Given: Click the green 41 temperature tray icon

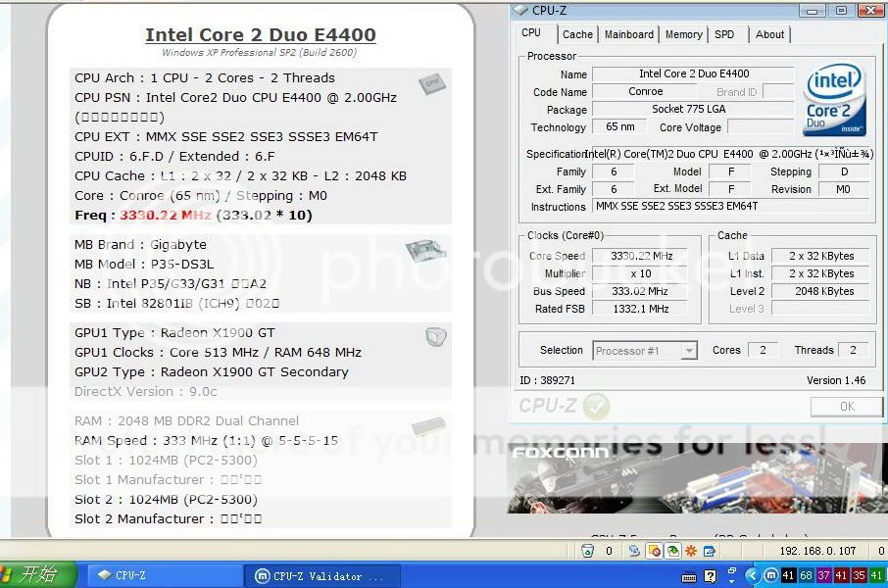Looking at the screenshot, I should pyautogui.click(x=876, y=575).
